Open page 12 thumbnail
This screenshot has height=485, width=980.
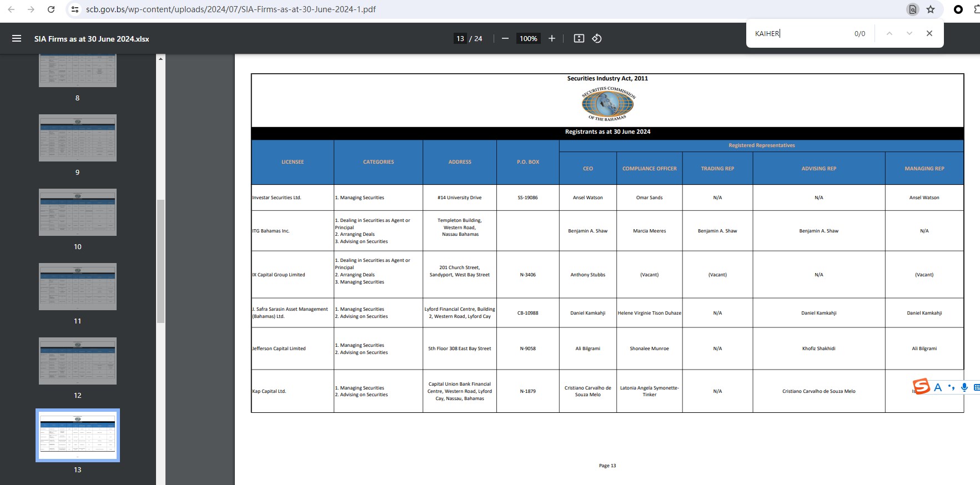pyautogui.click(x=78, y=361)
